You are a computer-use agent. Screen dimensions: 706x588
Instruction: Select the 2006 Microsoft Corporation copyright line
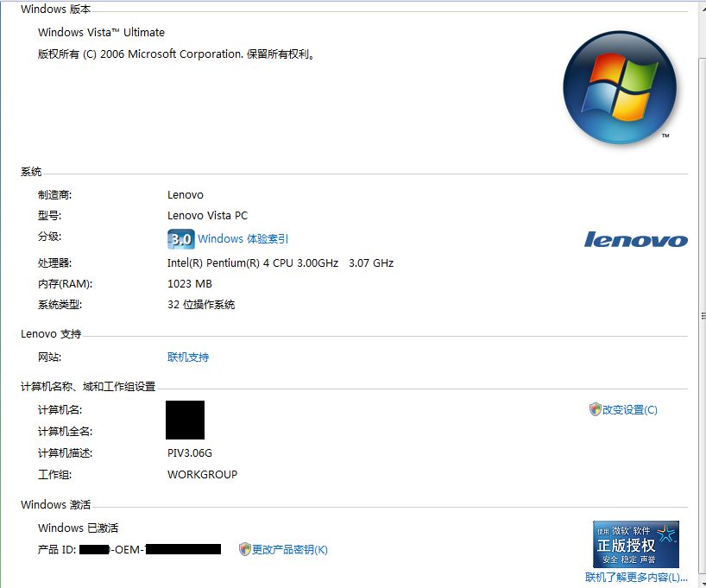(176, 54)
